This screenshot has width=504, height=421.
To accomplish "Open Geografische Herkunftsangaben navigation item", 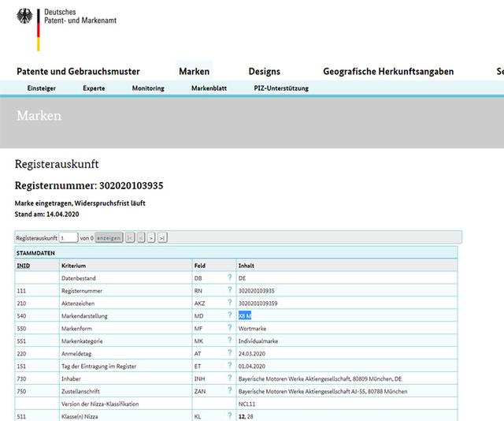I will (x=388, y=72).
